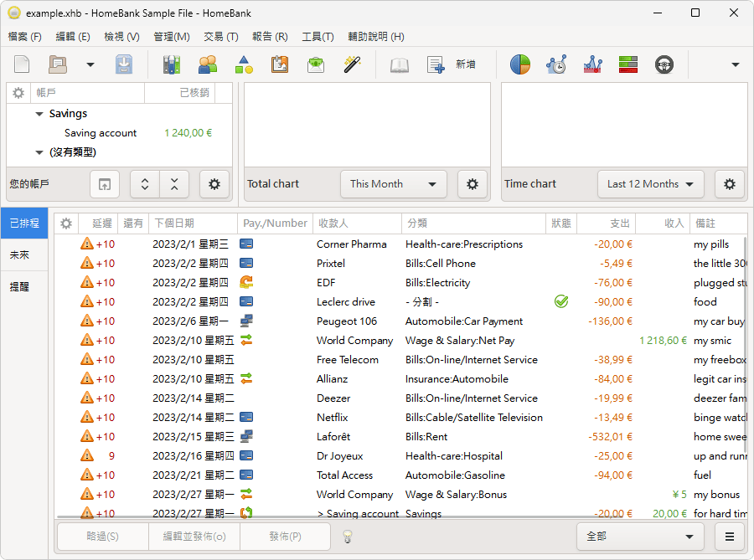This screenshot has width=754, height=560.
Task: Create a new file from the toolbar
Action: (x=22, y=64)
